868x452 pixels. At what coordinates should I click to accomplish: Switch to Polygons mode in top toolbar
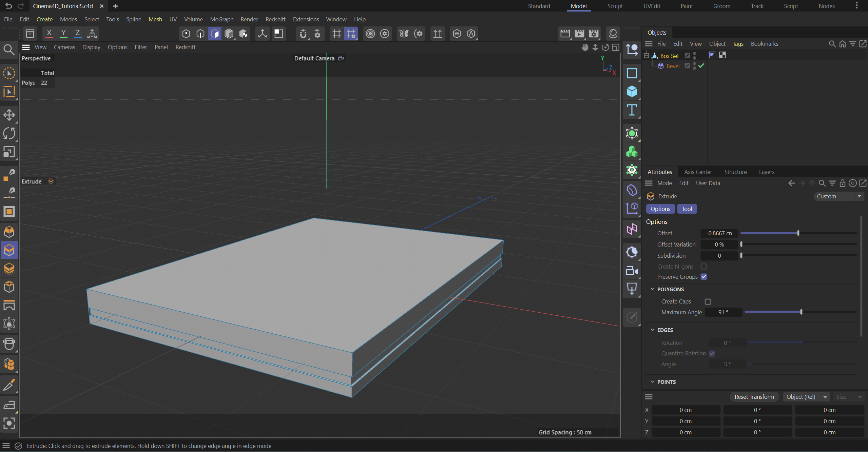214,34
